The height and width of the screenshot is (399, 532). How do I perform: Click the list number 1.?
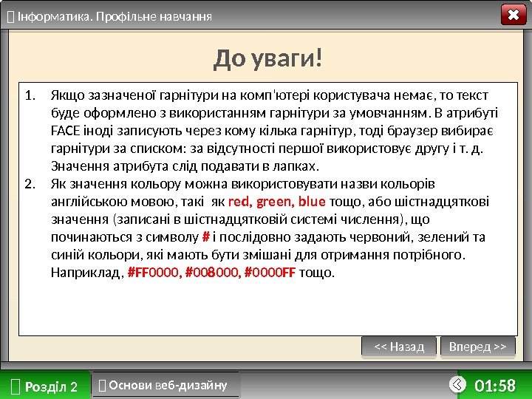[30, 95]
